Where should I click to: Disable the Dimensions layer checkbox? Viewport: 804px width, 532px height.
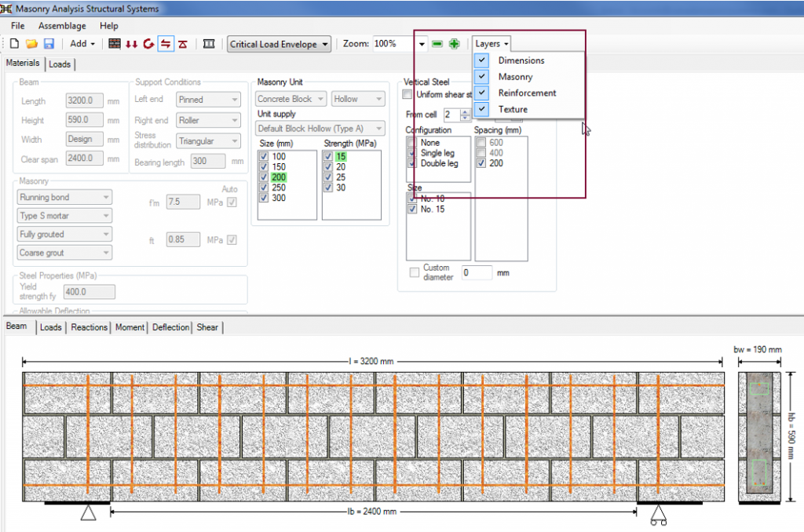pos(481,60)
